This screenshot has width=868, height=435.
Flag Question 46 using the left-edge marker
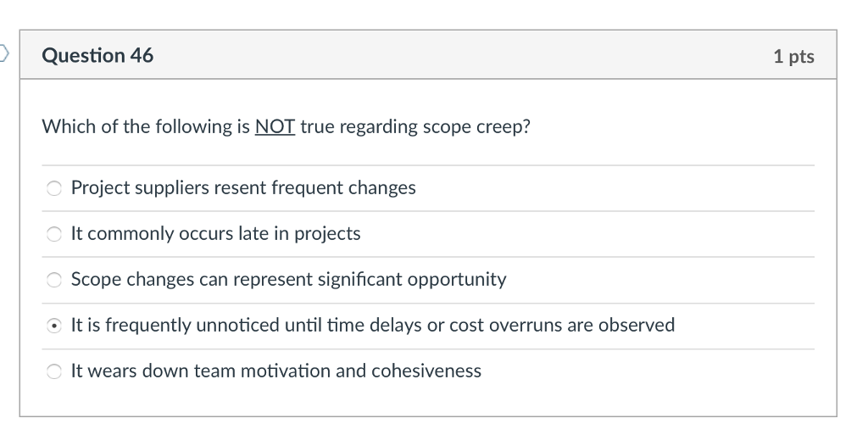(4, 53)
